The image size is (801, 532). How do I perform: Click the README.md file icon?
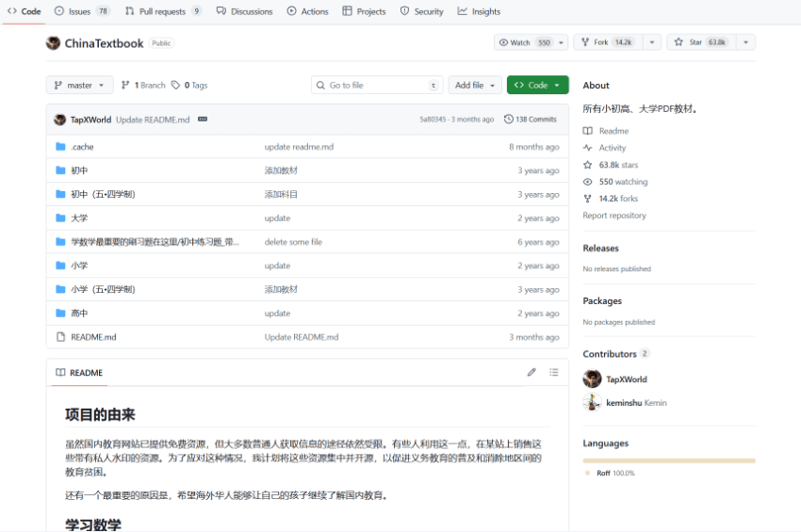click(60, 337)
